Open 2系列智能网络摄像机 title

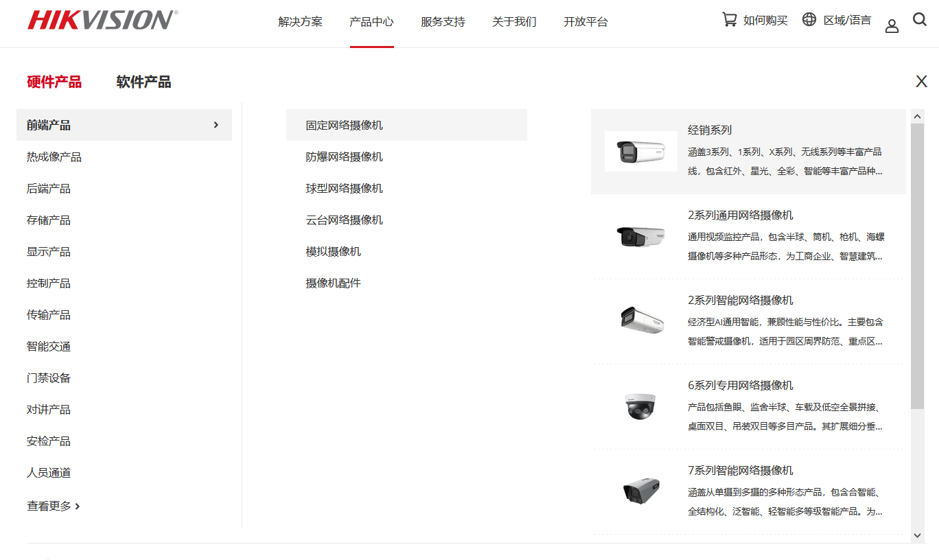pyautogui.click(x=741, y=300)
